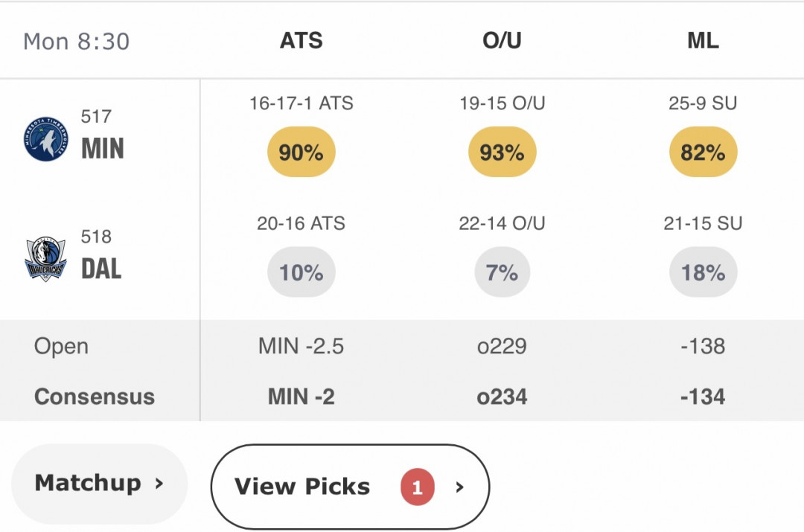Select the O/U column header

point(502,40)
